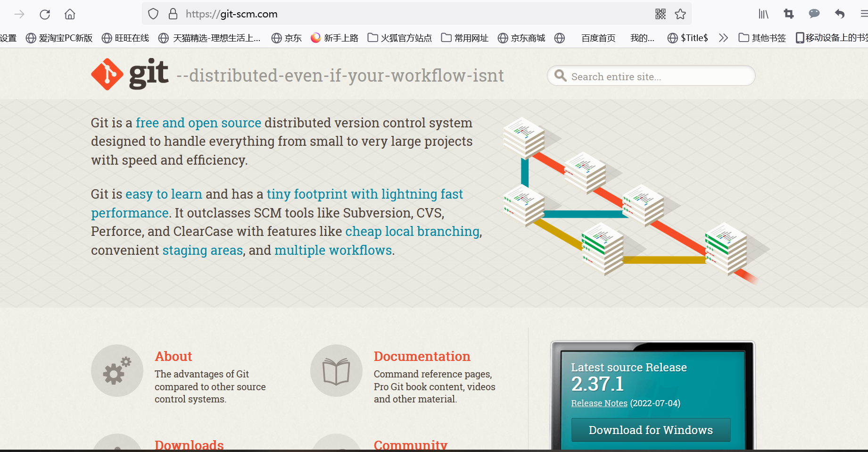Click the Git branching diagram illustration
Viewport: 868px width, 452px height.
click(x=637, y=201)
